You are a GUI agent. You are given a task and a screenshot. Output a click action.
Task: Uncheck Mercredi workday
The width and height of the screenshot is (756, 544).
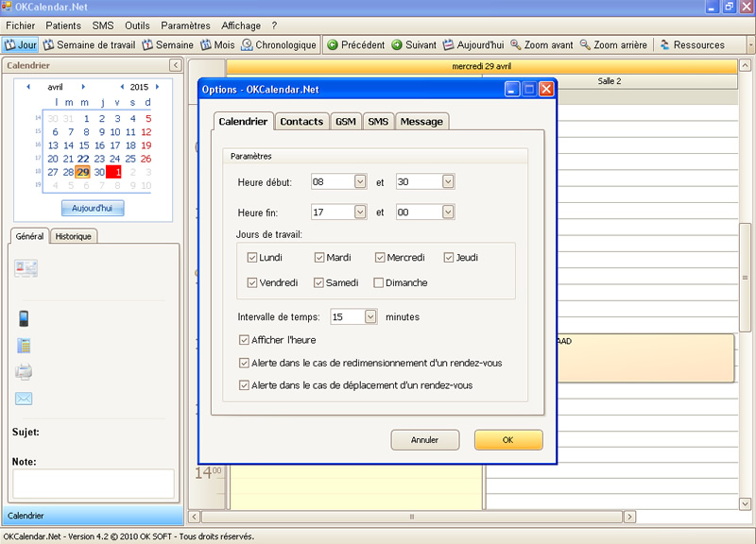[380, 257]
